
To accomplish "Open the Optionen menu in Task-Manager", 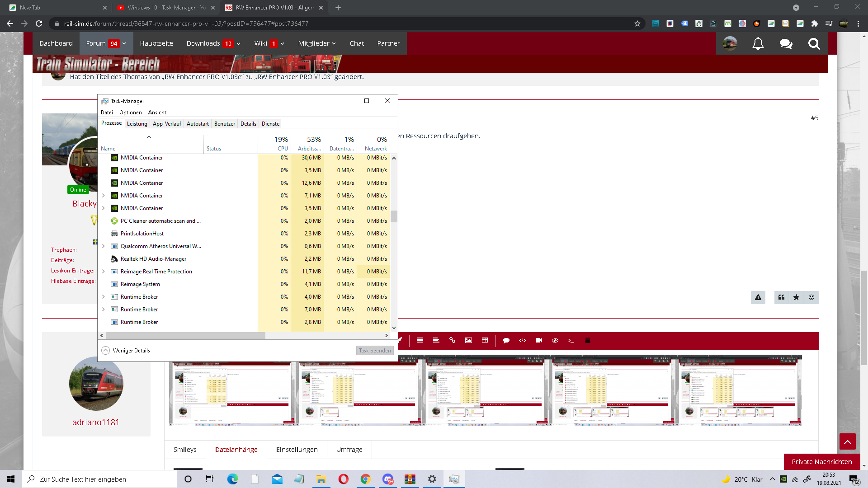I will point(130,113).
